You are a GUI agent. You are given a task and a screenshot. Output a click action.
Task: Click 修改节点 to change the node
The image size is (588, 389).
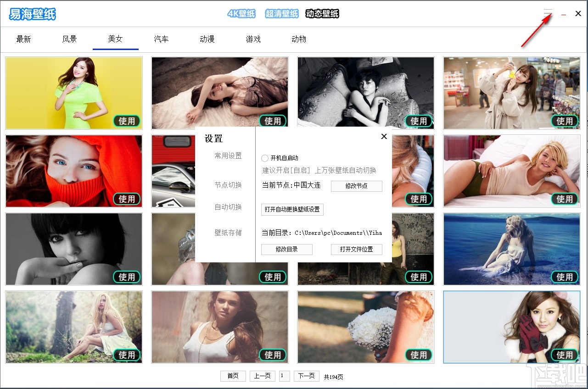tap(357, 186)
